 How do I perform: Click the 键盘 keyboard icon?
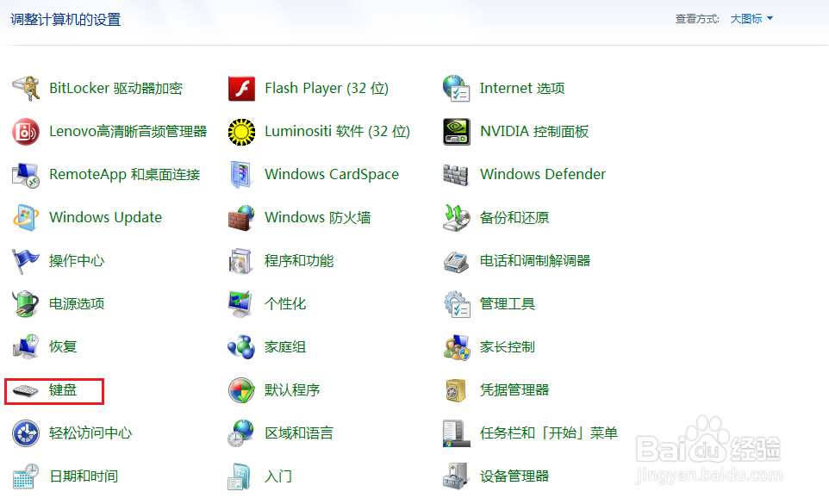(25, 391)
